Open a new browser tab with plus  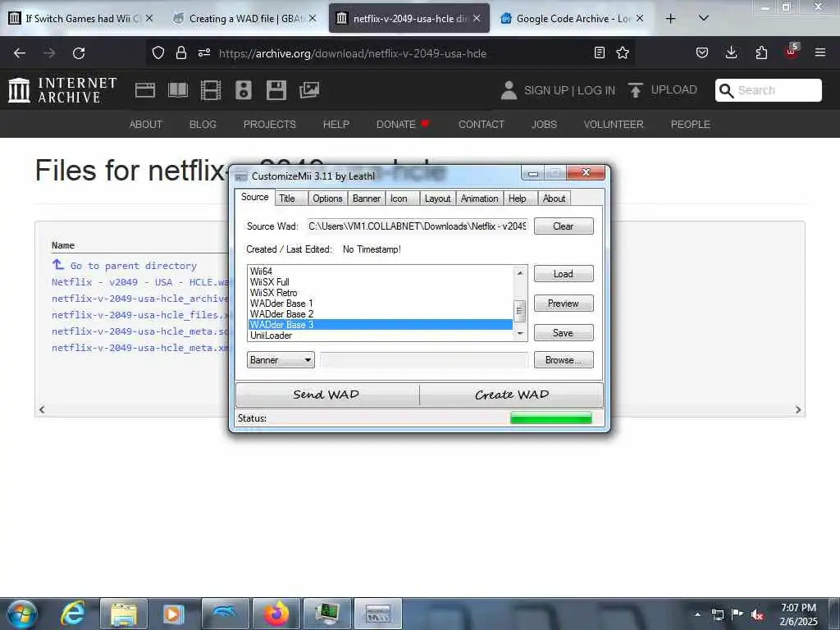[x=670, y=19]
